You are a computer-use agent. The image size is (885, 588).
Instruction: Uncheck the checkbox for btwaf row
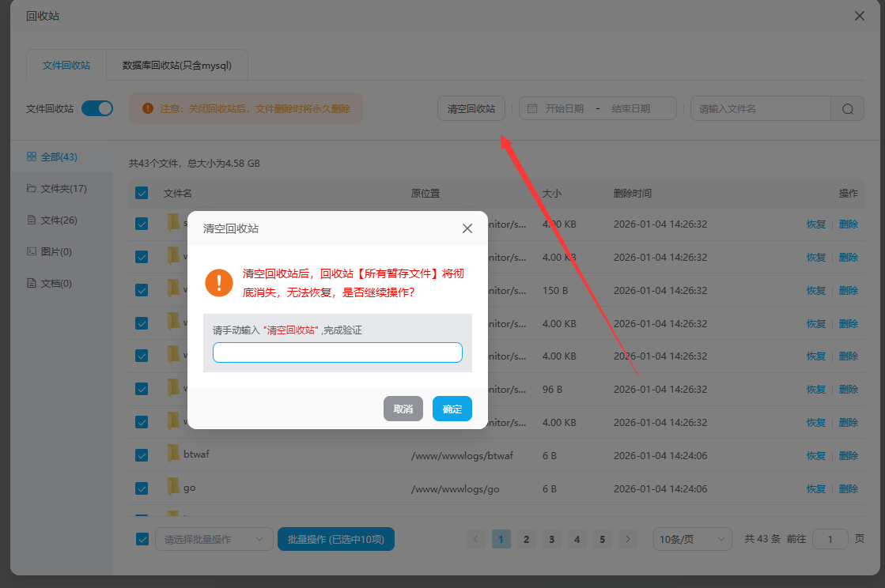coord(142,455)
